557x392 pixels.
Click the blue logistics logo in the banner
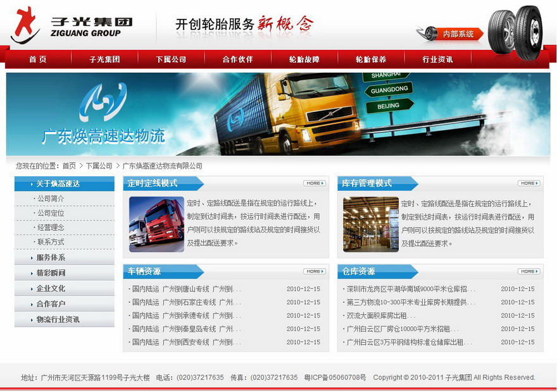[x=103, y=101]
